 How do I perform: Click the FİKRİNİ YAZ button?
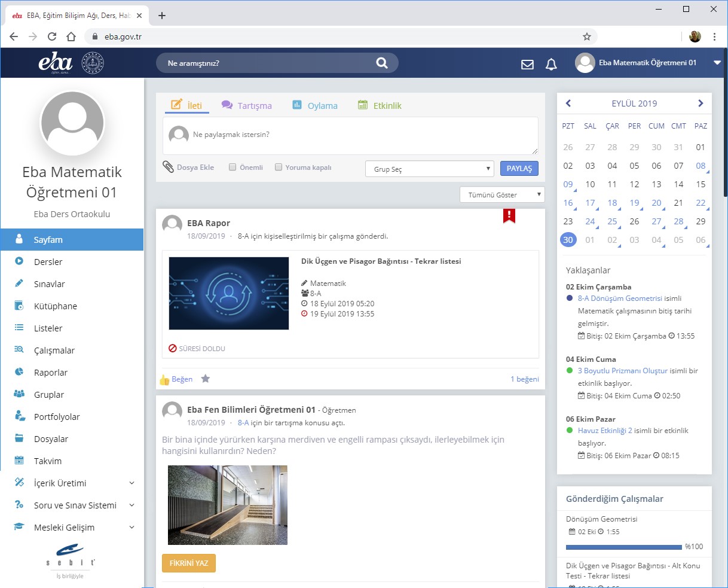pyautogui.click(x=189, y=563)
